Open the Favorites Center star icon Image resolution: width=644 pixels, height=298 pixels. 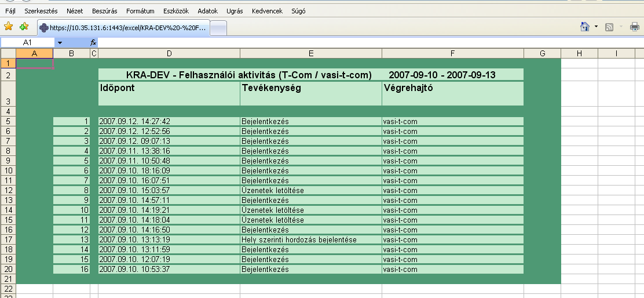click(8, 27)
